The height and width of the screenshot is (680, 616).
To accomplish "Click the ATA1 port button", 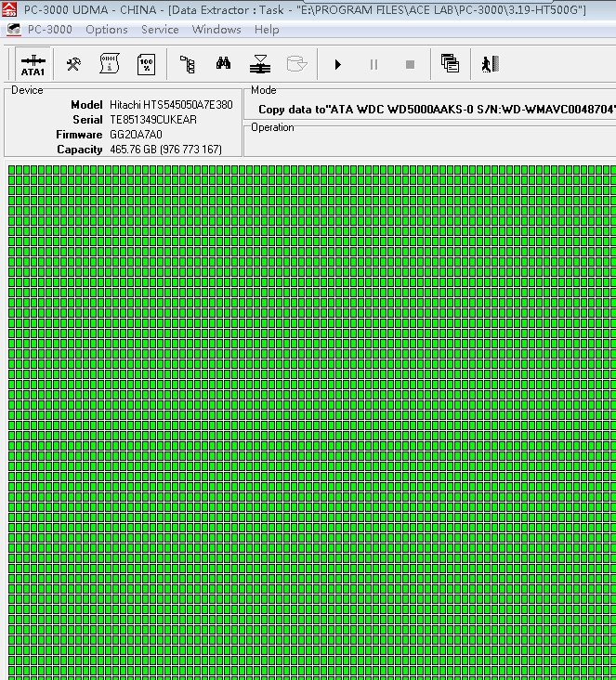I will click(x=33, y=64).
